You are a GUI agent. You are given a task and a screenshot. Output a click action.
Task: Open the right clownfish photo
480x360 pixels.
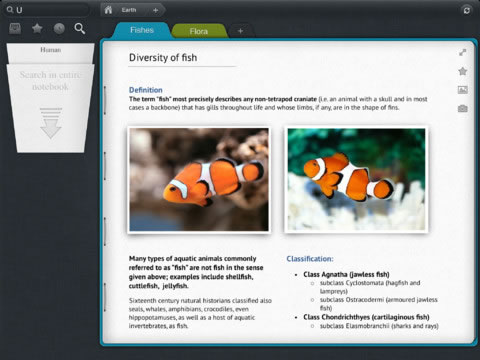(356, 180)
